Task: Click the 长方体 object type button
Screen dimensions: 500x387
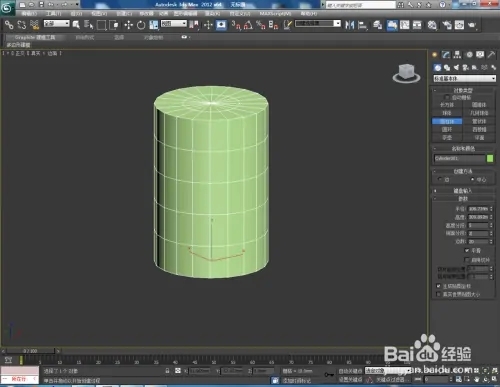Action: click(447, 105)
